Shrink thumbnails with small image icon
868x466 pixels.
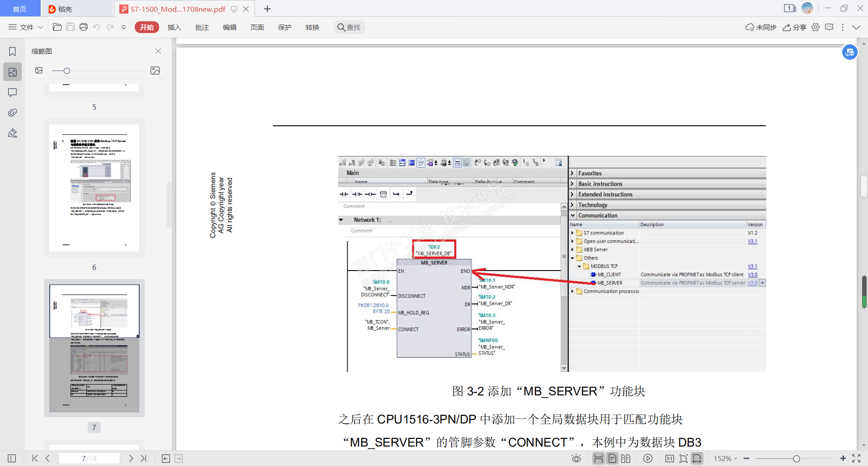coord(39,71)
